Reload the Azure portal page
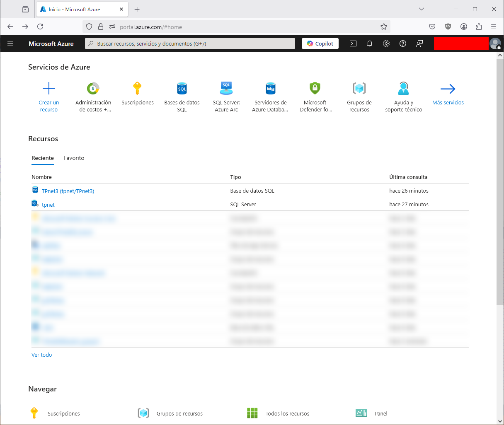 click(x=40, y=27)
